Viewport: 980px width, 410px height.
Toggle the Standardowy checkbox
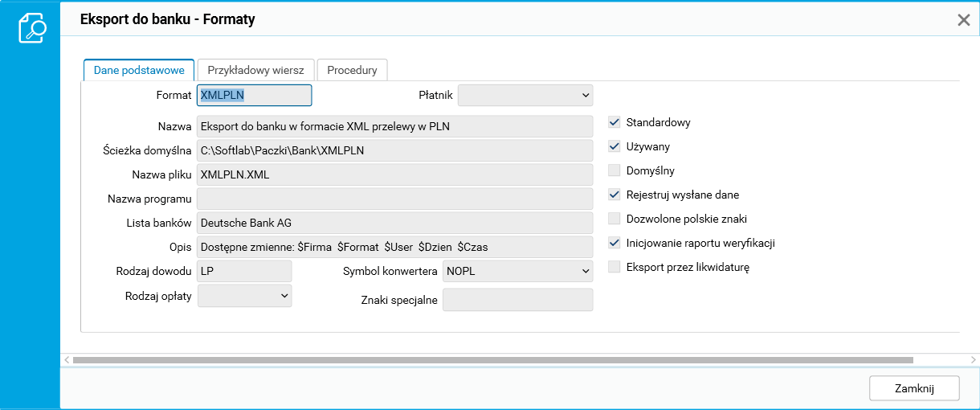tap(615, 122)
